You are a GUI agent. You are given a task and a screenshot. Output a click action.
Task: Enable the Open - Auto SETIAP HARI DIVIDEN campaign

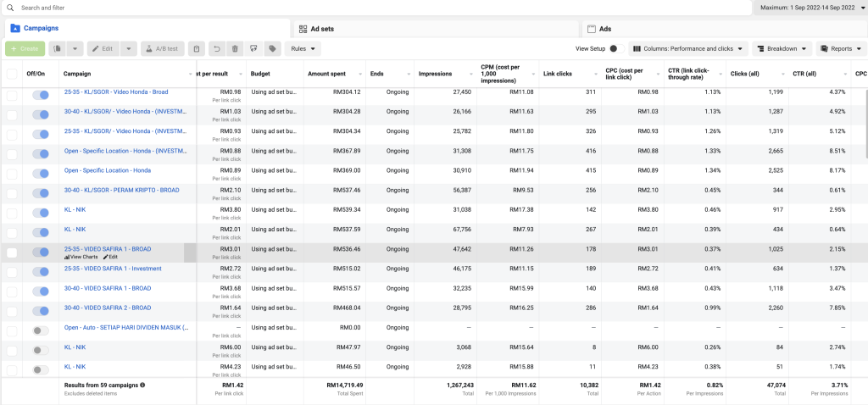tap(40, 330)
